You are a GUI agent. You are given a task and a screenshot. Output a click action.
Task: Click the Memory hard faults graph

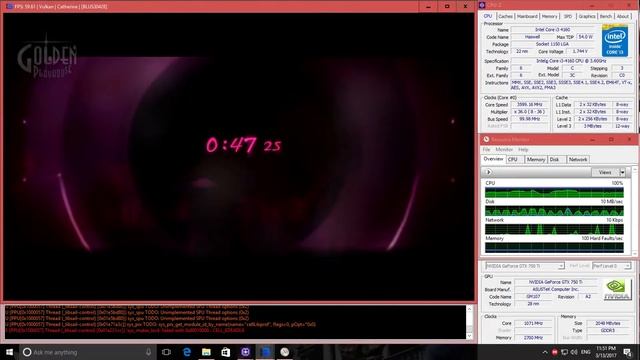pyautogui.click(x=554, y=247)
